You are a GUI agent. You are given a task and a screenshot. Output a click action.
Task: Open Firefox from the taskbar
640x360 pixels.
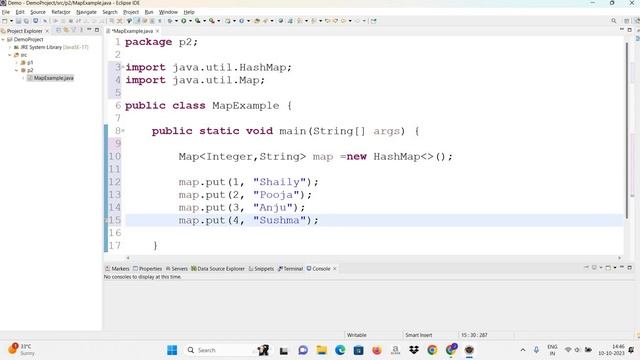tap(376, 350)
